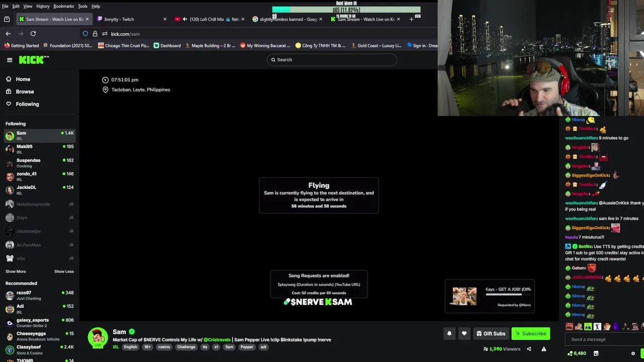Viewport: 644px width, 362px height.
Task: Click the 6,480 channel points balance
Action: 577,353
